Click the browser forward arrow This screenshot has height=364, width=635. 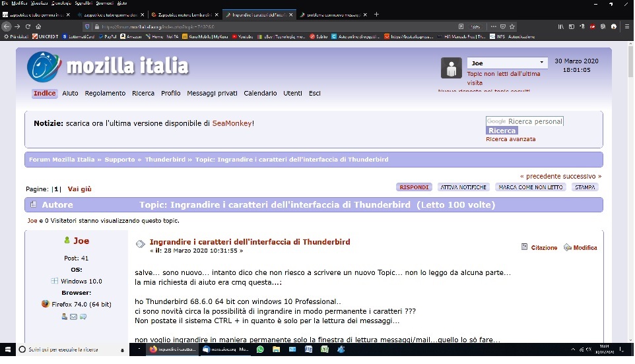click(x=17, y=26)
